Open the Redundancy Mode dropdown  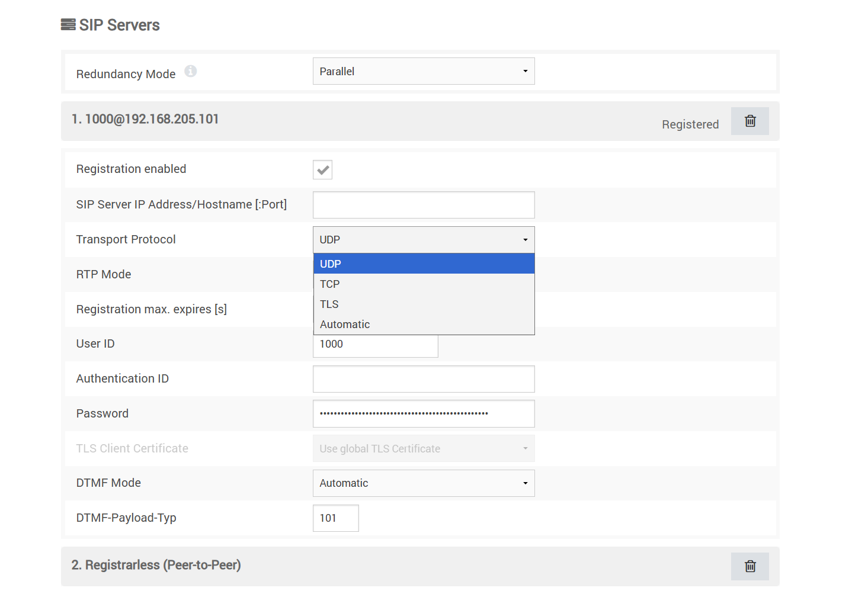point(423,71)
